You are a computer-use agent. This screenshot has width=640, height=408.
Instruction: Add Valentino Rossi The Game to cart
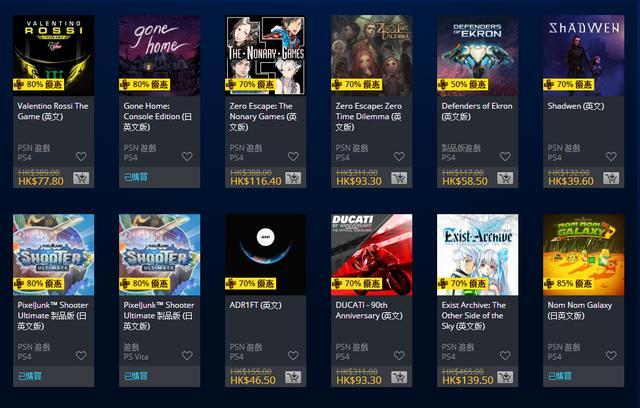[81, 178]
